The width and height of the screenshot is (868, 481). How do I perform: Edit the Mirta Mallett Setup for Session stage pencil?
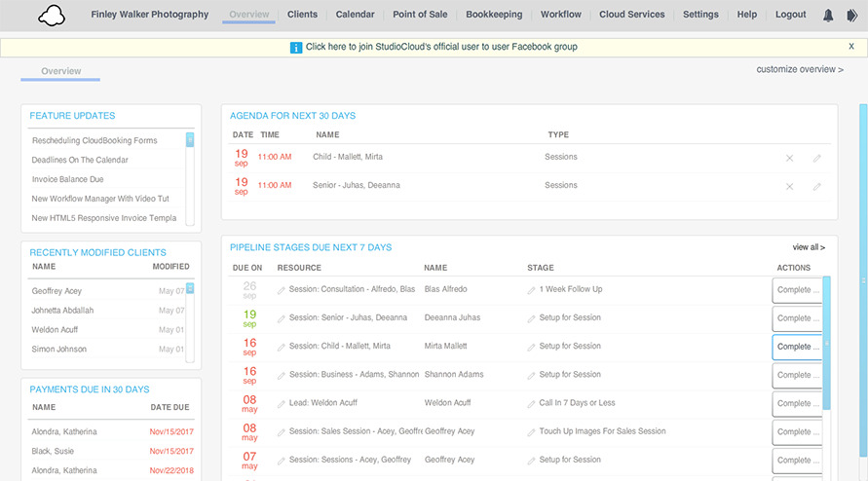(532, 347)
